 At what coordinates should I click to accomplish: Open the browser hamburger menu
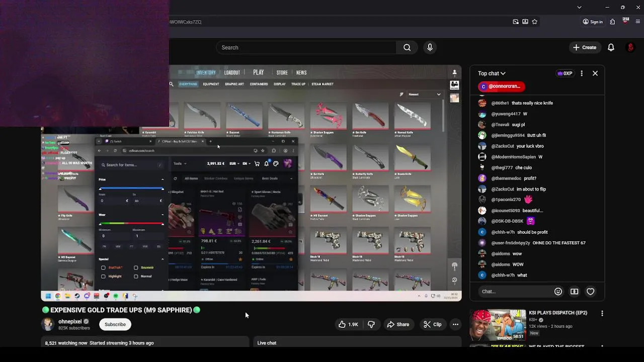click(638, 22)
